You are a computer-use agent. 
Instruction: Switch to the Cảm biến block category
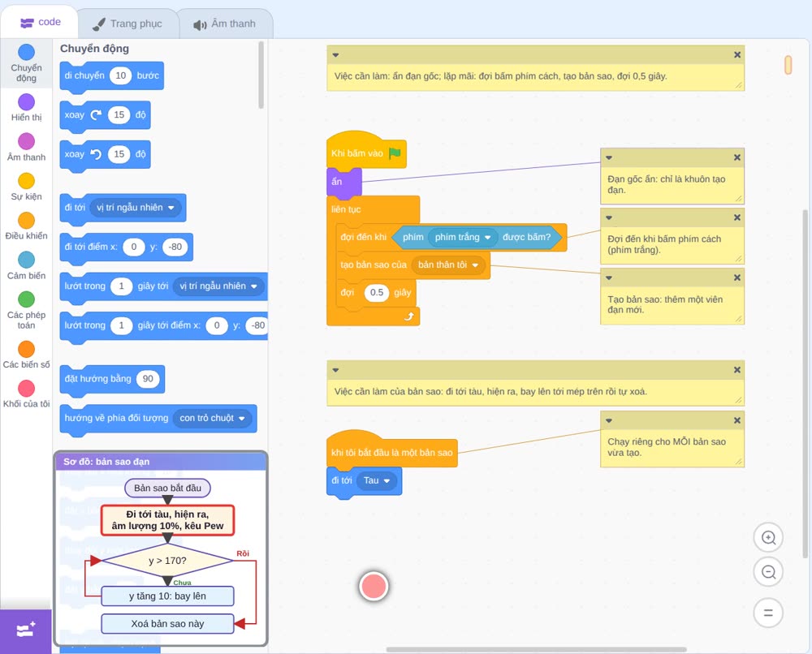26,266
